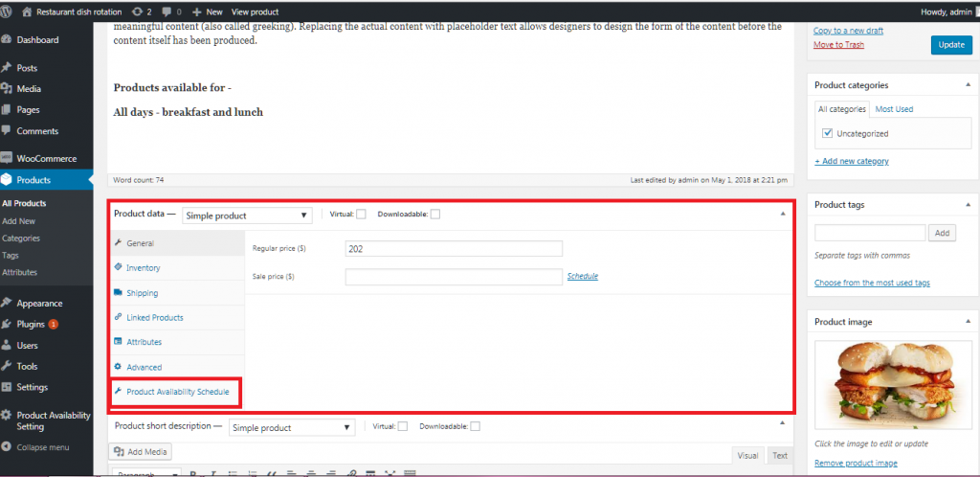Open Add New under Products
Image resolution: width=980 pixels, height=477 pixels.
click(19, 220)
